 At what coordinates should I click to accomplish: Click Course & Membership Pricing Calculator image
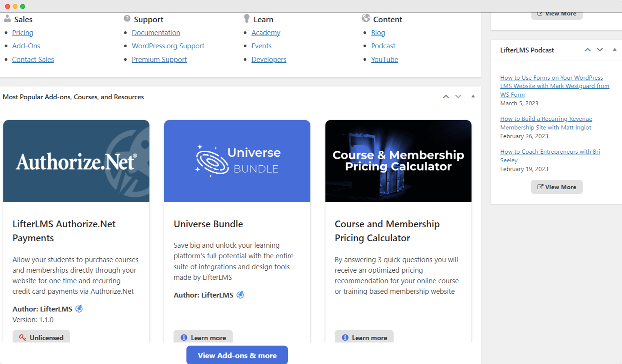pos(398,161)
